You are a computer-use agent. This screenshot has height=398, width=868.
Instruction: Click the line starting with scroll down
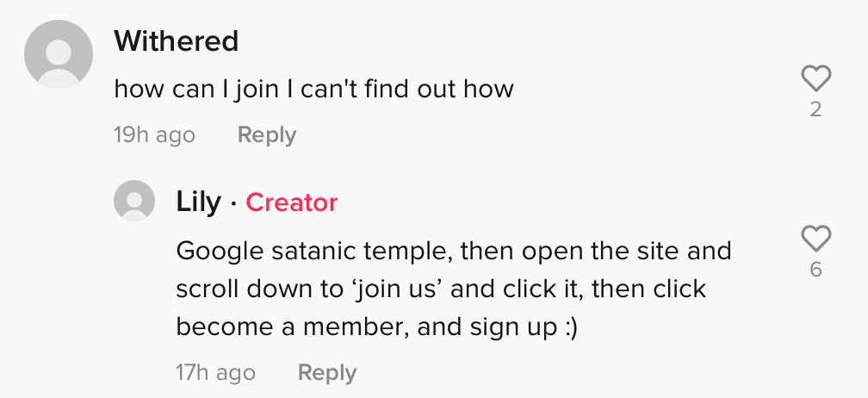coord(441,289)
